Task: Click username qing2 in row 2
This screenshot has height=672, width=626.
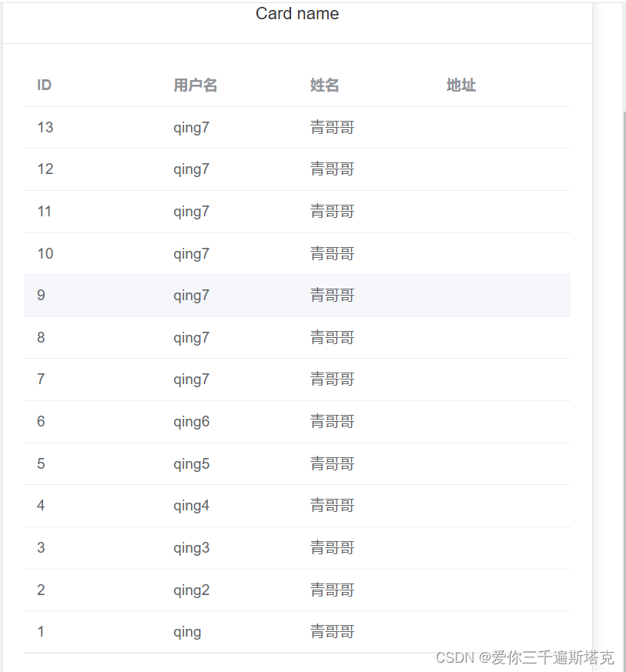Action: point(192,590)
